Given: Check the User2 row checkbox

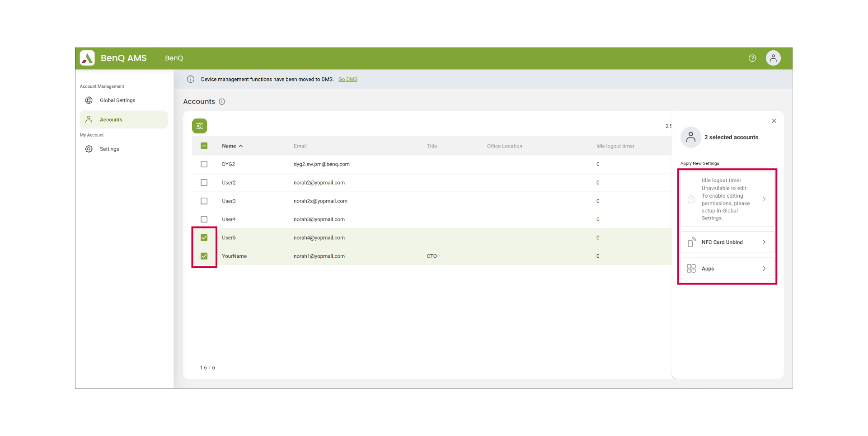Looking at the screenshot, I should (x=204, y=183).
